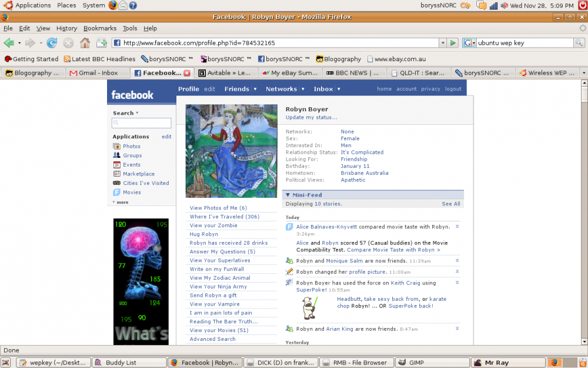
Task: Open the History menu
Action: point(67,28)
